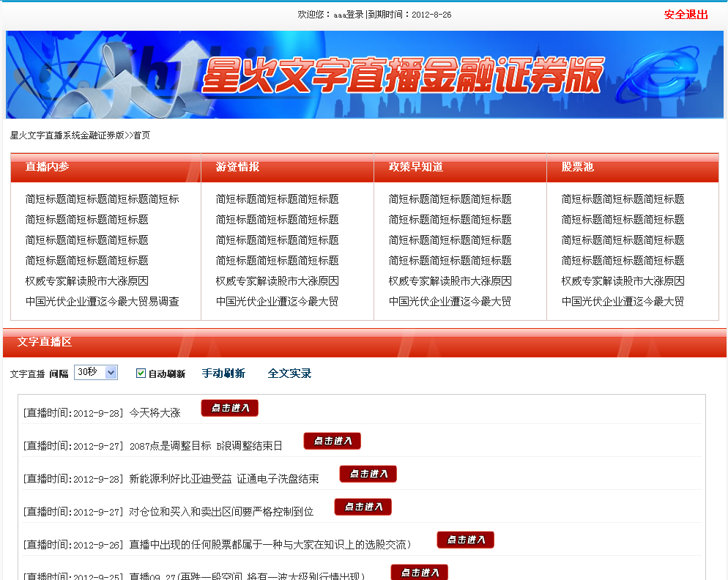Click 点击进入 button for 今天将大涨
Image resolution: width=728 pixels, height=580 pixels.
(229, 408)
